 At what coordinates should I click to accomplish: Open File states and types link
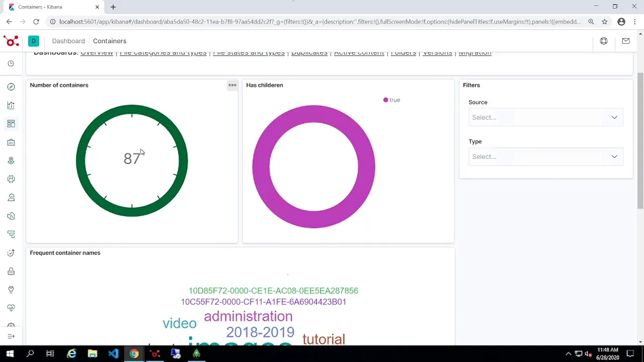249,53
